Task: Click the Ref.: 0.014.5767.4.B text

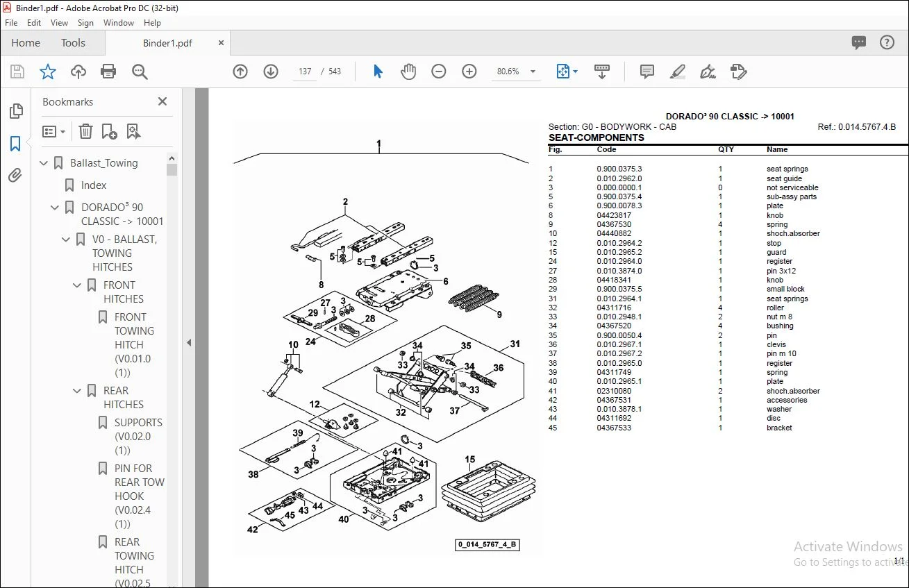Action: tap(857, 127)
